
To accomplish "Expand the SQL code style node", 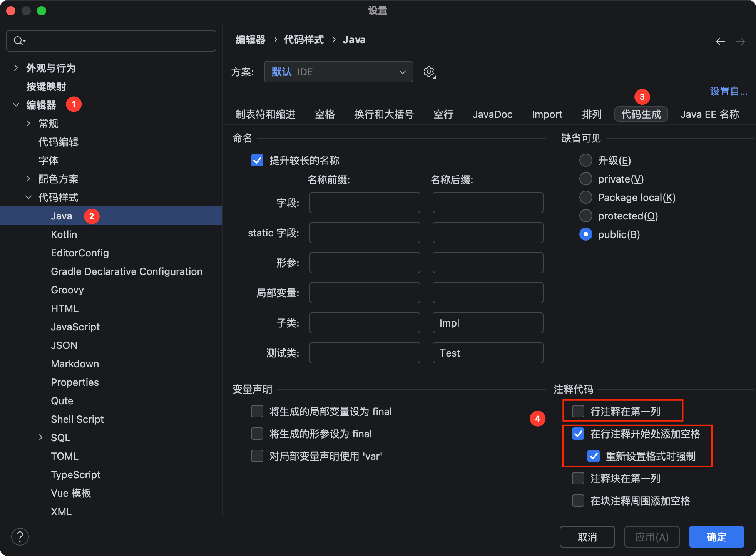I will tap(40, 437).
